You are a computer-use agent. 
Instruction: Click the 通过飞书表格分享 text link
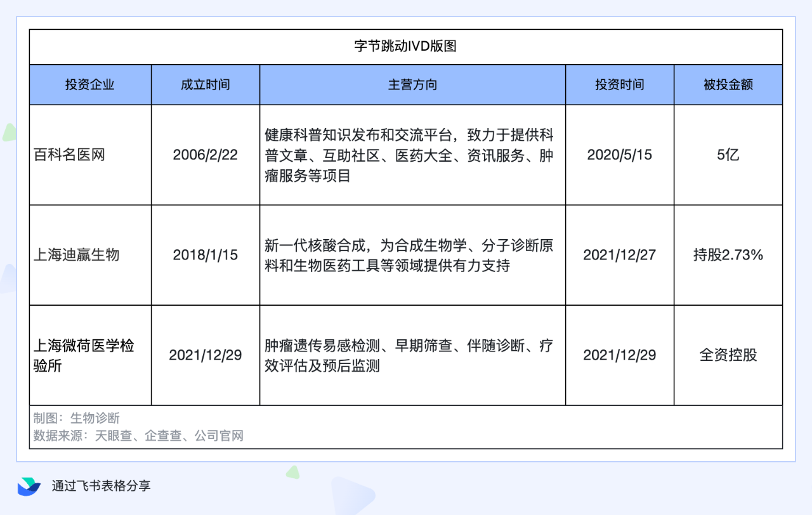point(101,486)
